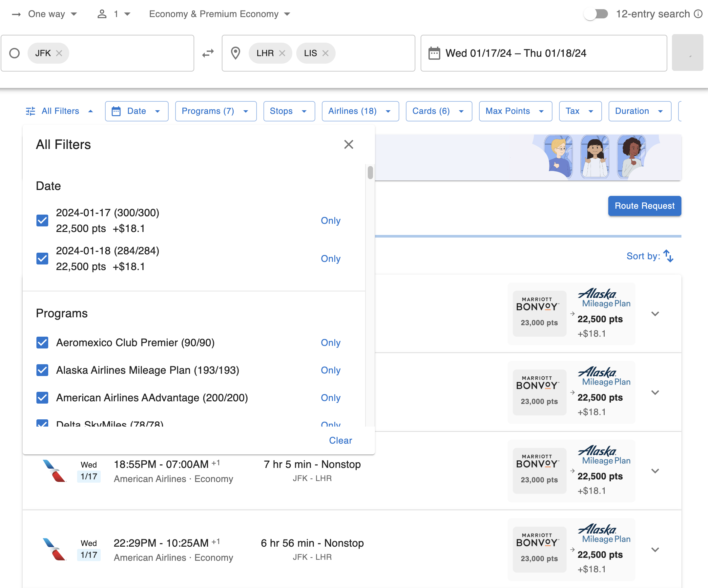
Task: Expand the Stops filter dropdown
Action: (289, 111)
